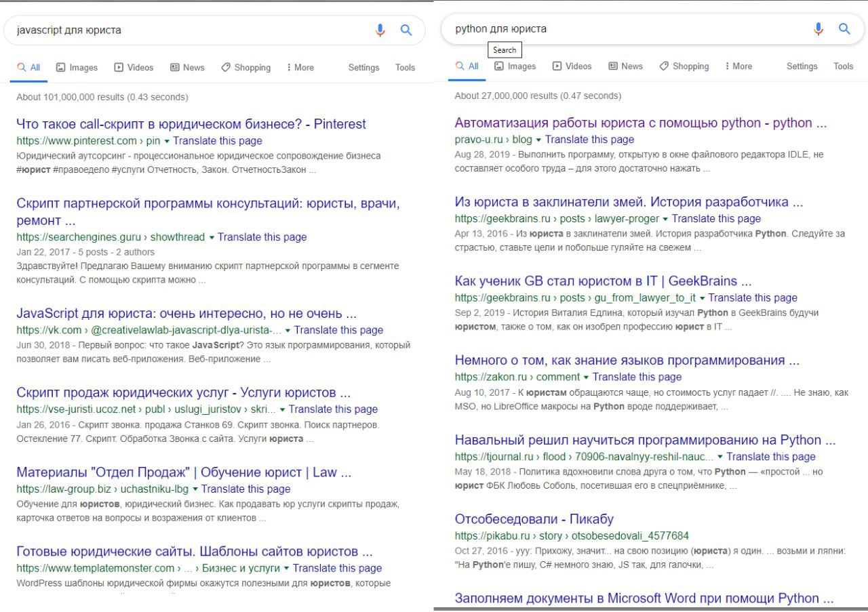Image resolution: width=868 pixels, height=612 pixels.
Task: Open Images tab in javascript results
Action: click(x=77, y=67)
